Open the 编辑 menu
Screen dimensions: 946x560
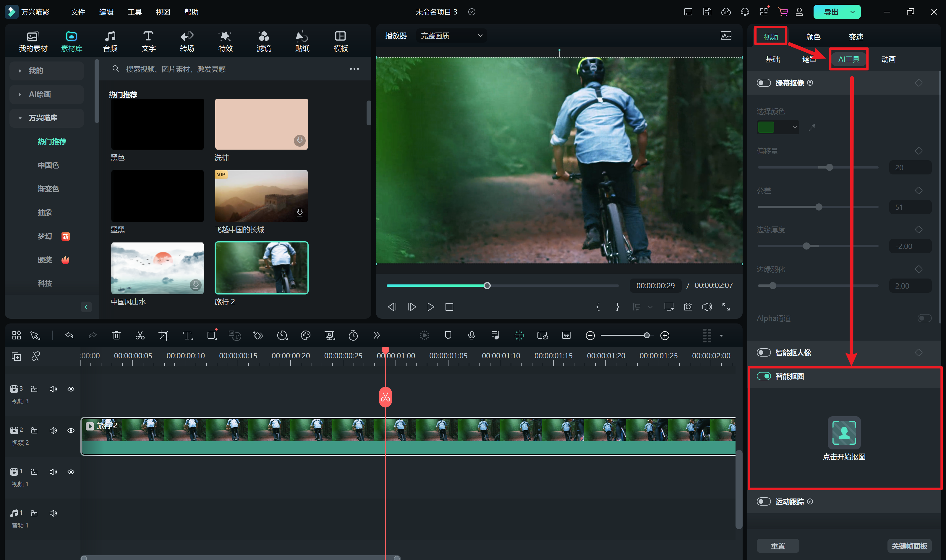click(x=106, y=12)
